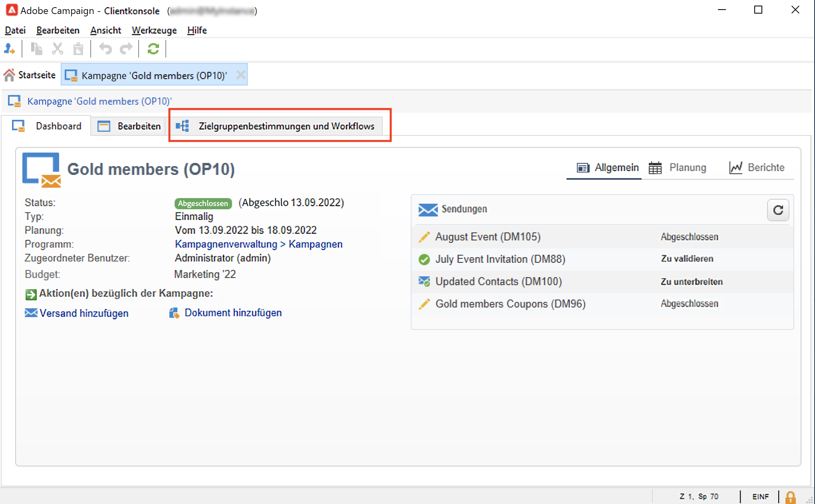Switch to Zielgruppenbestimmungen und Workflows tab

point(286,126)
